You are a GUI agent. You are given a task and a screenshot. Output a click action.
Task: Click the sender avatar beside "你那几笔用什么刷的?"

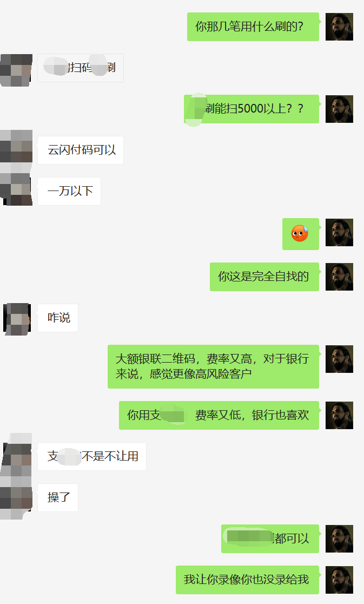339,27
